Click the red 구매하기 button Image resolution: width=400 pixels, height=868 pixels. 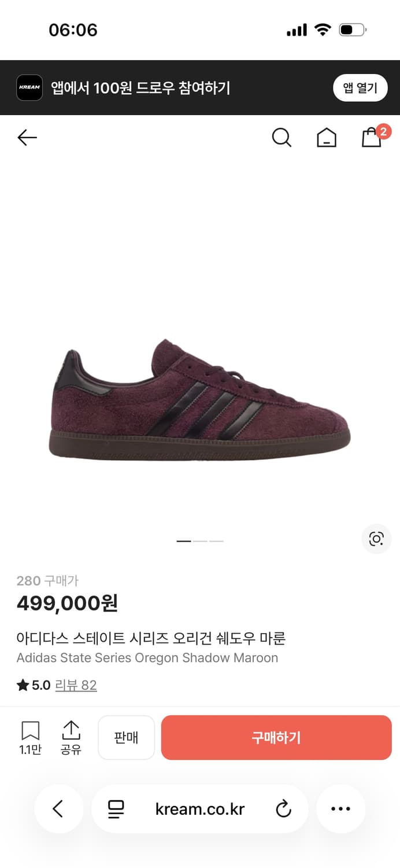pos(276,738)
